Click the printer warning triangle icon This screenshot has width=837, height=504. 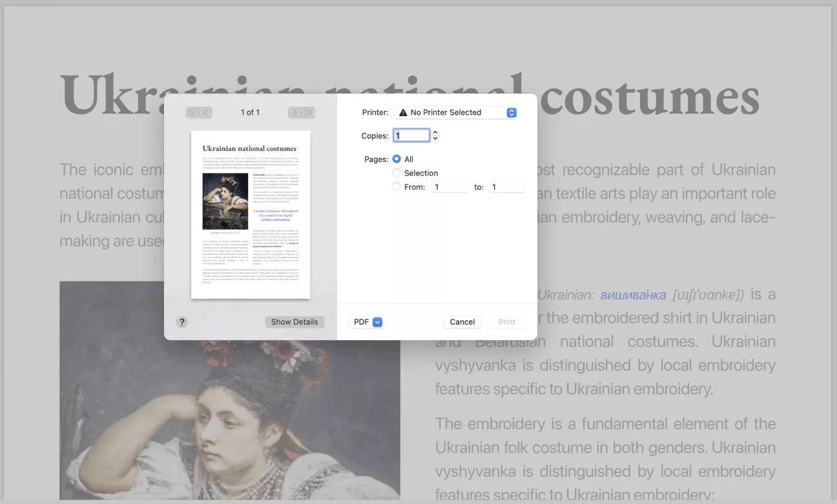403,112
